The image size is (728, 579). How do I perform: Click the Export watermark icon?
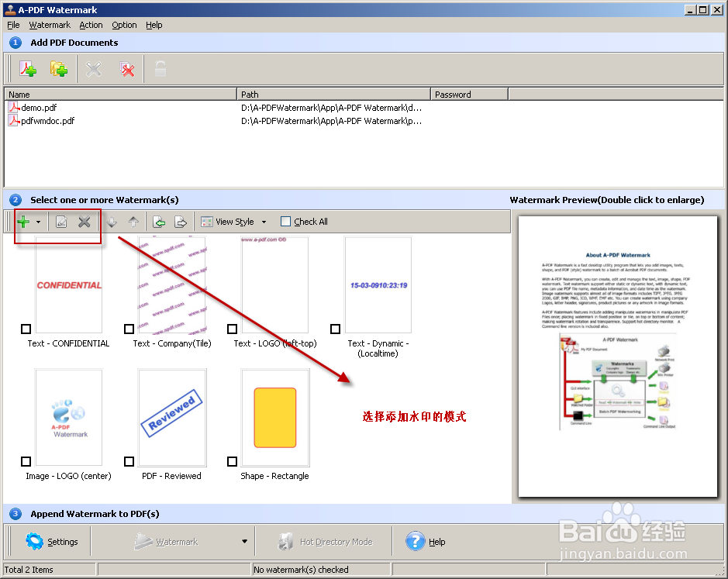(181, 222)
